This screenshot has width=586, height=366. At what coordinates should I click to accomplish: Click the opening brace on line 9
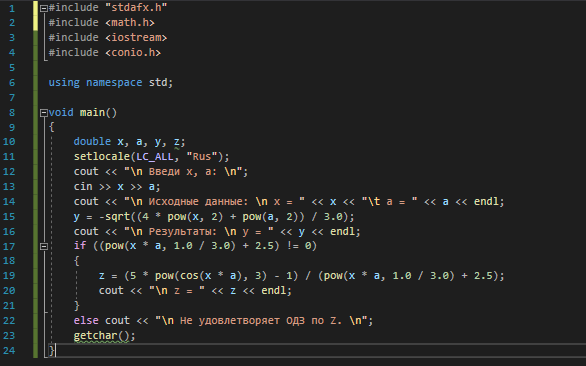[x=52, y=127]
